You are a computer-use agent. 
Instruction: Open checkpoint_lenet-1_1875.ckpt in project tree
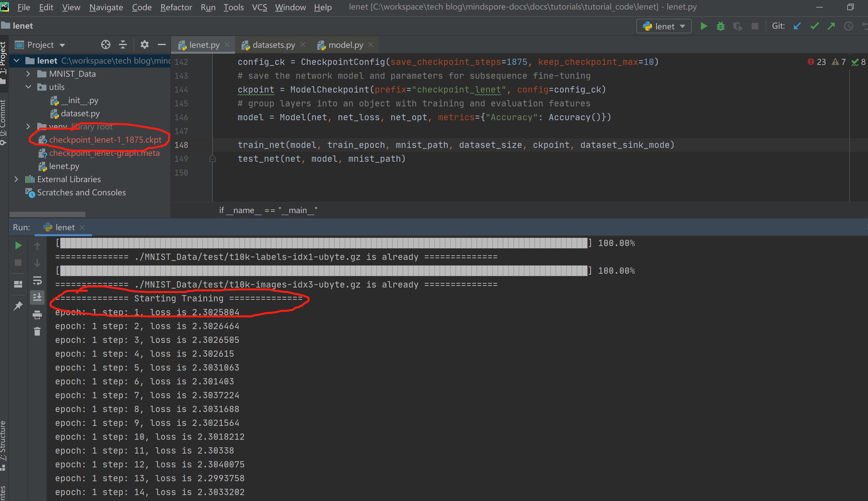click(x=105, y=140)
